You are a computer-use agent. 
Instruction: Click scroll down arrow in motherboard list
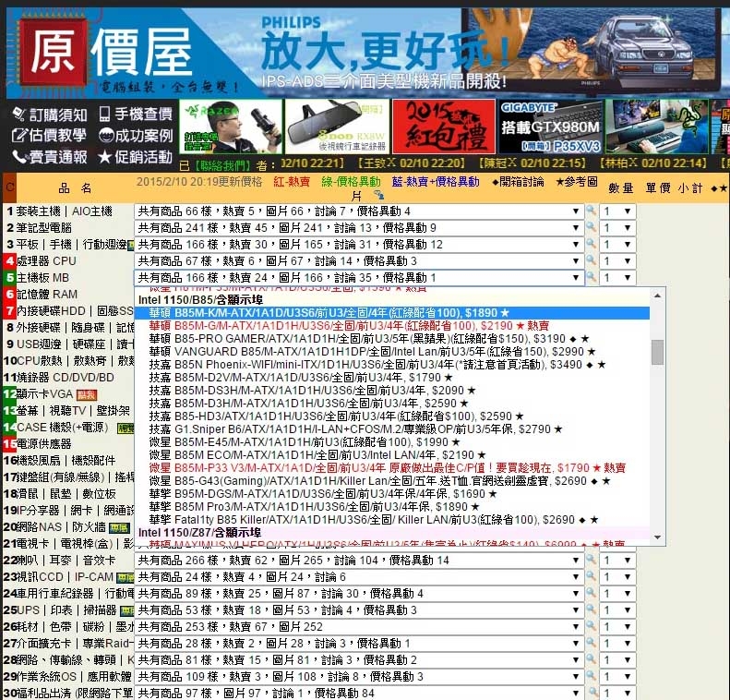[657, 537]
